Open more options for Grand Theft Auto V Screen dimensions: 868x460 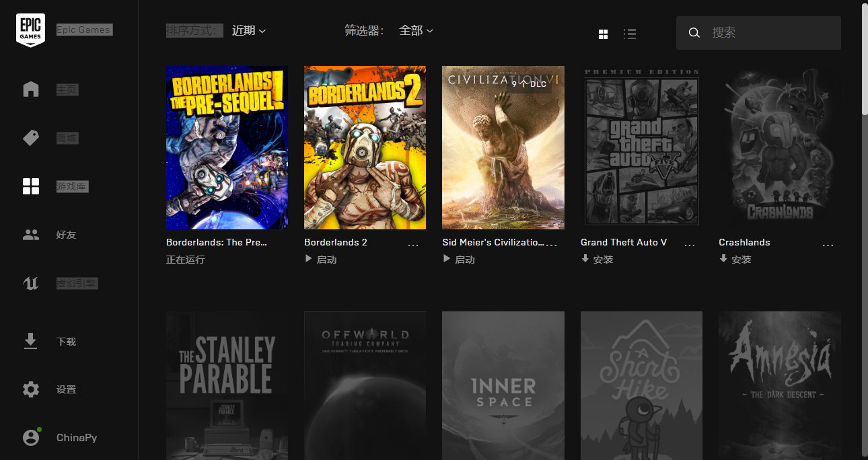[x=690, y=245]
